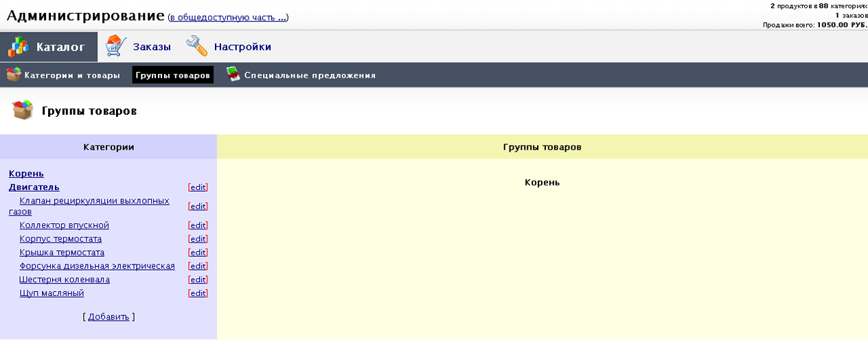The width and height of the screenshot is (868, 353).
Task: Switch to Категории и товары submenu
Action: (x=72, y=75)
